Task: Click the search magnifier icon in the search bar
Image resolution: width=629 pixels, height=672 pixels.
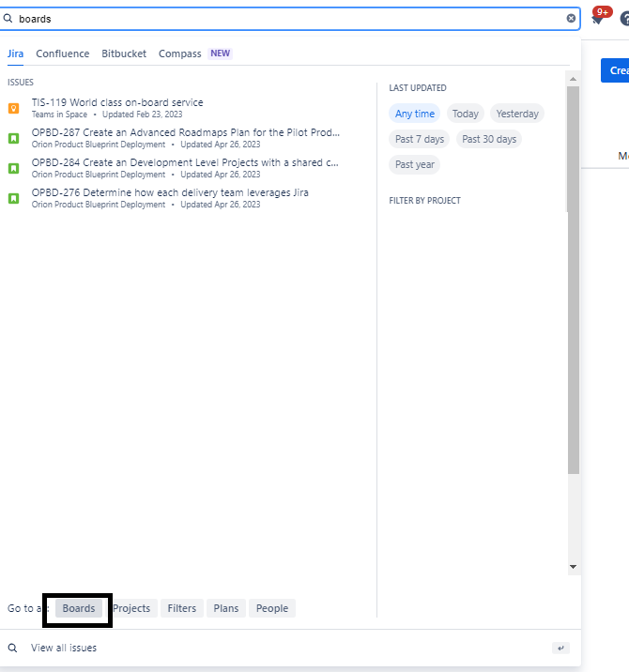Action: pos(8,19)
